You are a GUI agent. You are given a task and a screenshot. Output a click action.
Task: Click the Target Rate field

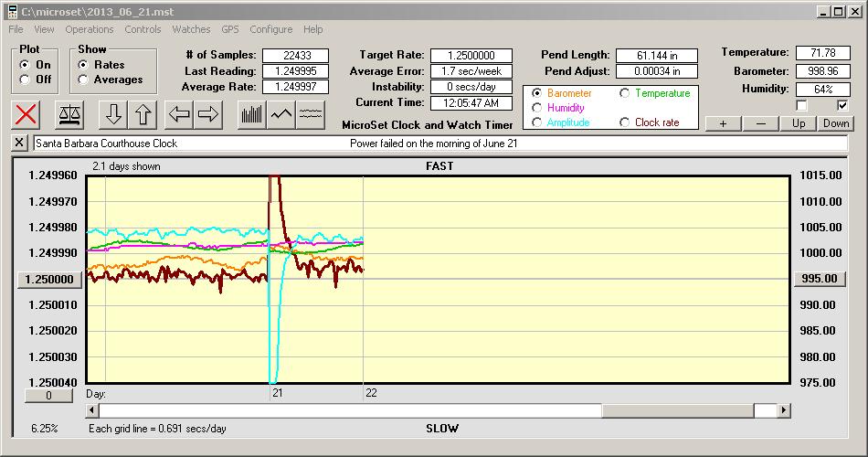[471, 56]
